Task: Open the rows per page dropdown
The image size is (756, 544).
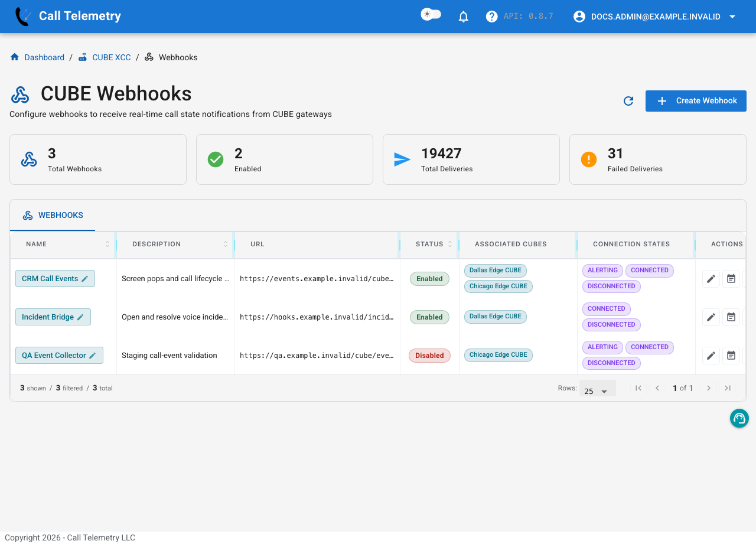Action: point(597,390)
